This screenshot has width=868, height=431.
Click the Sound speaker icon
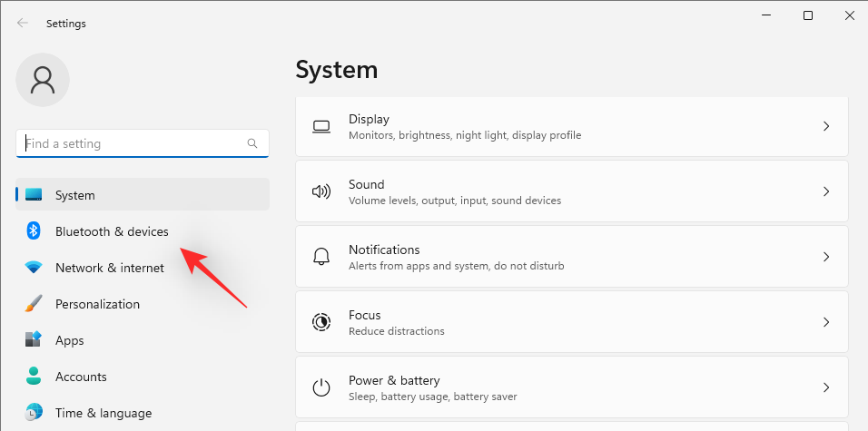pyautogui.click(x=321, y=191)
